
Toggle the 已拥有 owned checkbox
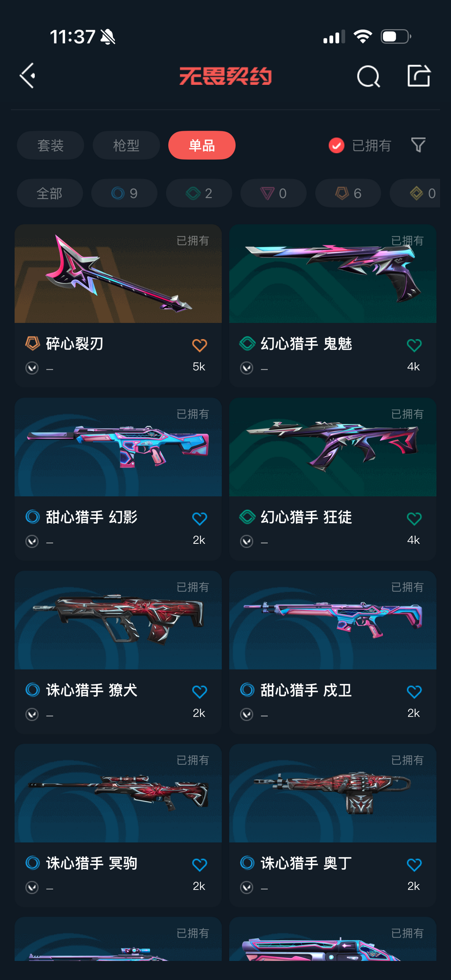[x=337, y=145]
